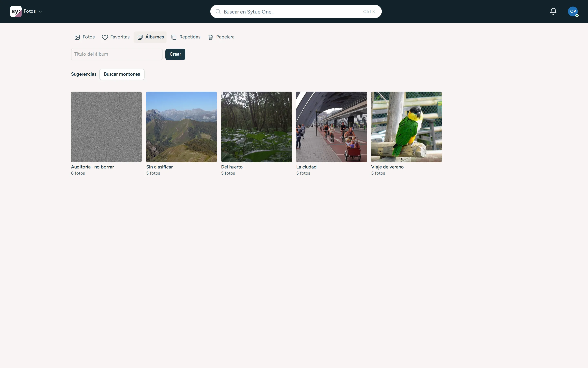Viewport: 588px width, 368px height.
Task: Open the Fotos app switcher dropdown
Action: tap(33, 11)
